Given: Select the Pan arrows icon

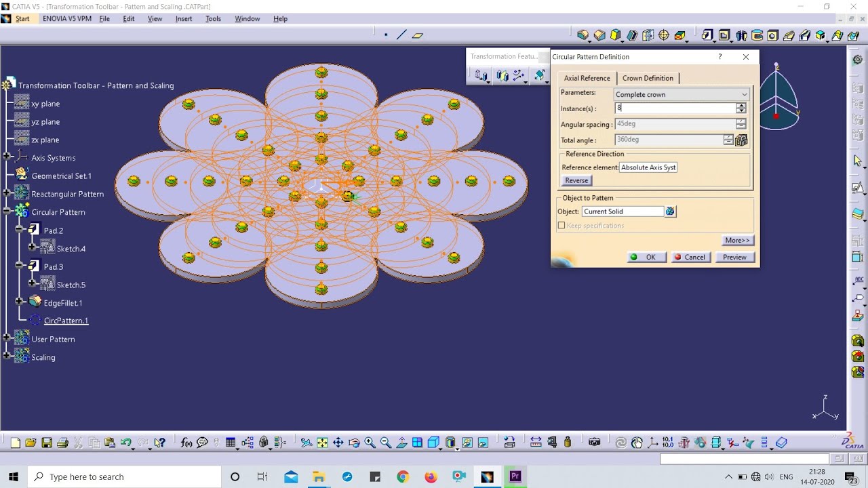Looking at the screenshot, I should pyautogui.click(x=338, y=443).
